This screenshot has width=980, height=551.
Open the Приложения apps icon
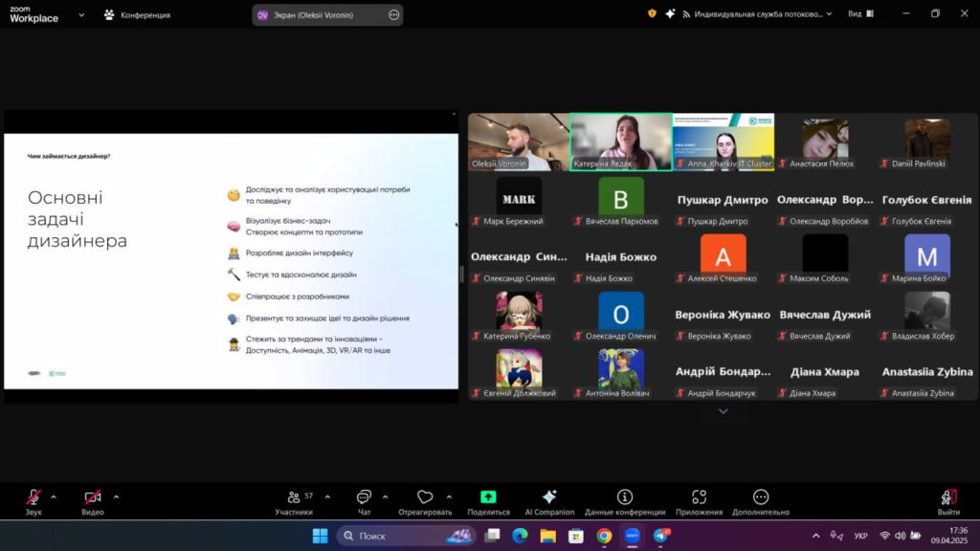[x=699, y=498]
